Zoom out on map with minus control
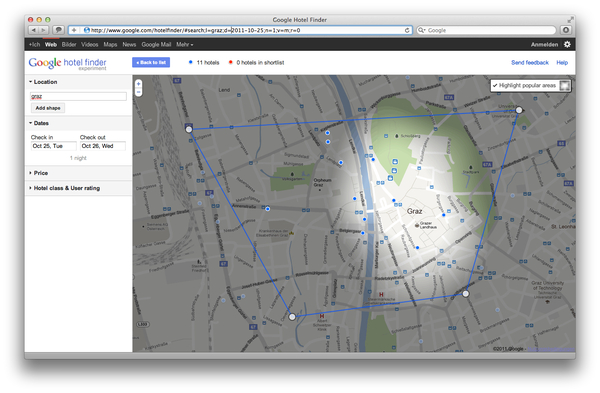Image resolution: width=600 pixels, height=393 pixels. tap(139, 92)
